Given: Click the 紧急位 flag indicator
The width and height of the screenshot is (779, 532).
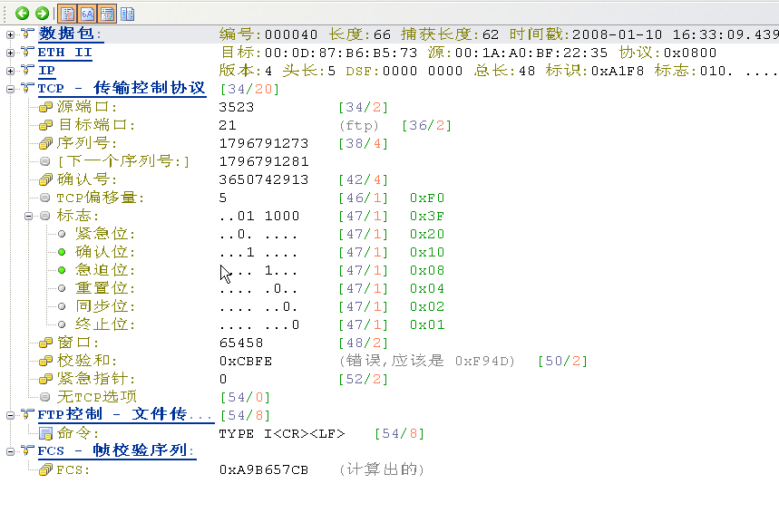Looking at the screenshot, I should click(x=62, y=234).
